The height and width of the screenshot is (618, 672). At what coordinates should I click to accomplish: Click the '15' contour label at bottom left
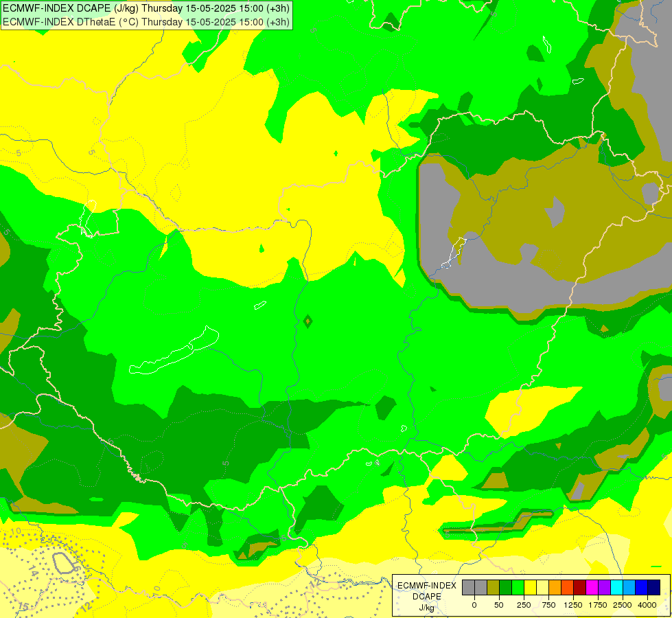(x=23, y=607)
